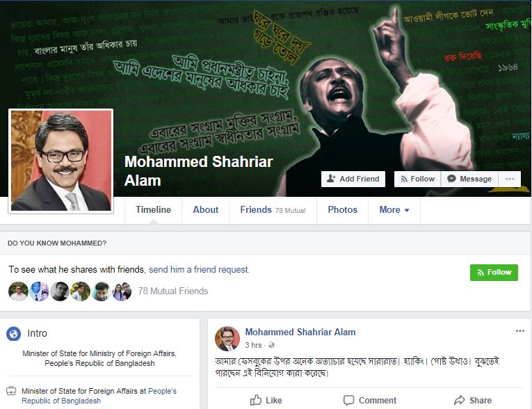Click the Share arrow icon on post
The image size is (532, 409).
(460, 400)
